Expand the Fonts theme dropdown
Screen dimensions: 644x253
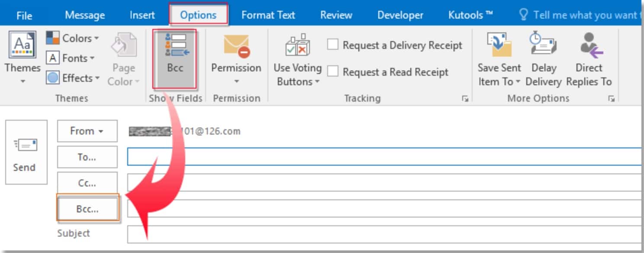click(71, 58)
